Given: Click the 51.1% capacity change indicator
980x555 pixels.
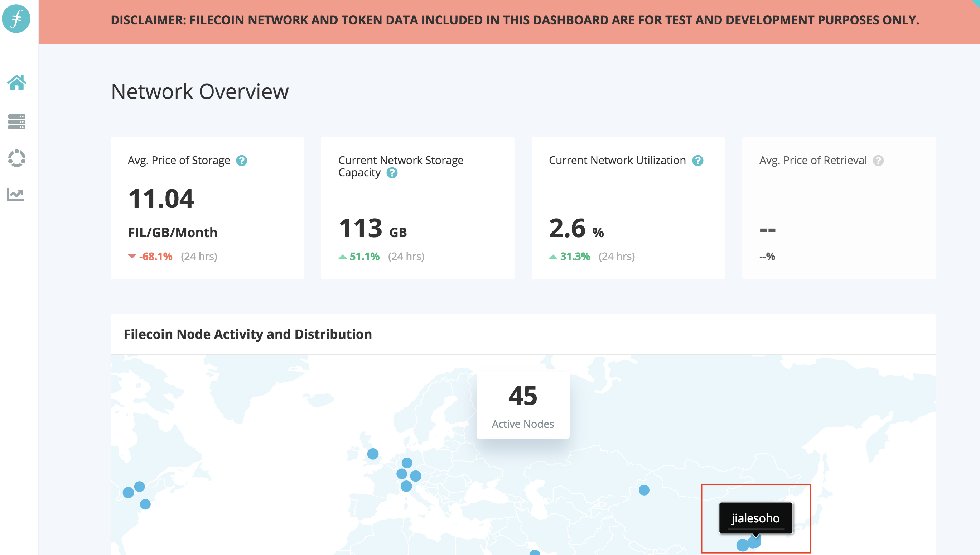Looking at the screenshot, I should (x=359, y=256).
